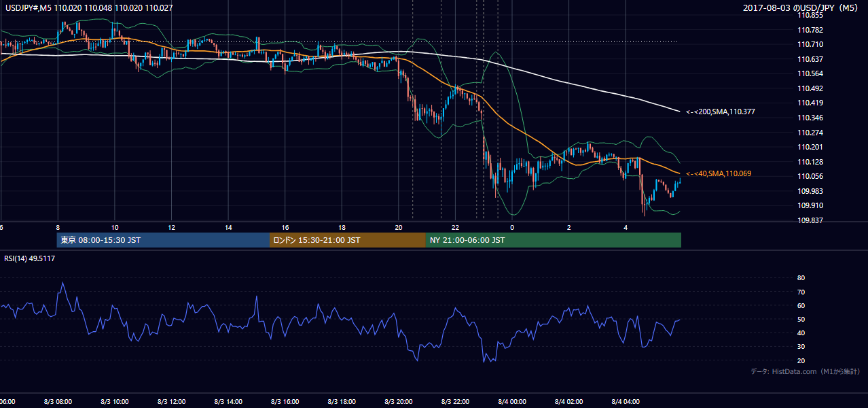Click hour tick 14 under the price chart
This screenshot has width=868, height=408.
(x=228, y=227)
